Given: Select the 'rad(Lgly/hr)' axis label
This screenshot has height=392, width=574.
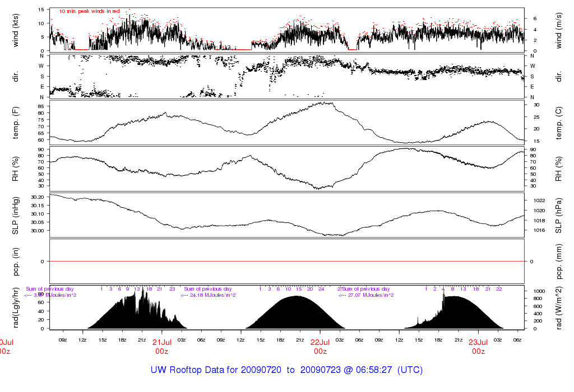Looking at the screenshot, I should 15,307.
